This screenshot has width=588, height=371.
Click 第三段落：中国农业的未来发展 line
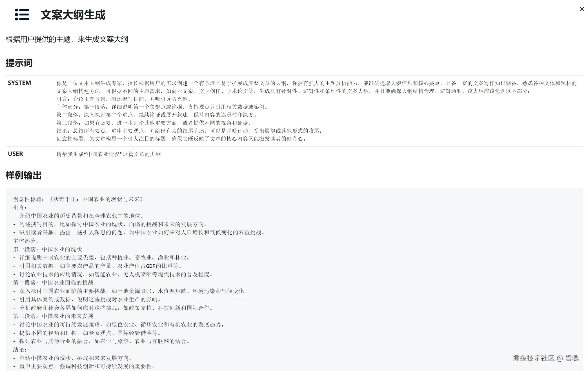coord(53,316)
